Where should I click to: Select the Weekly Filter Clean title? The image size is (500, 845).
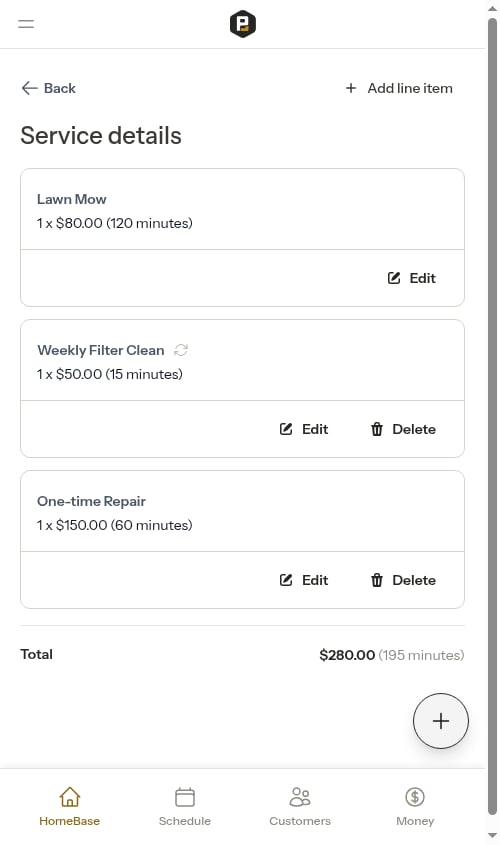click(101, 350)
